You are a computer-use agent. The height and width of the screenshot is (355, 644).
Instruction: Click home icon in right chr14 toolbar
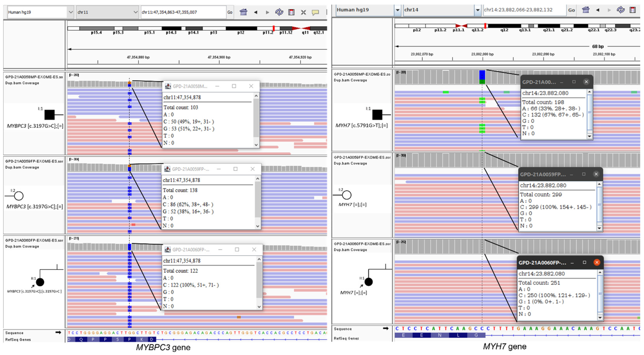(x=586, y=10)
